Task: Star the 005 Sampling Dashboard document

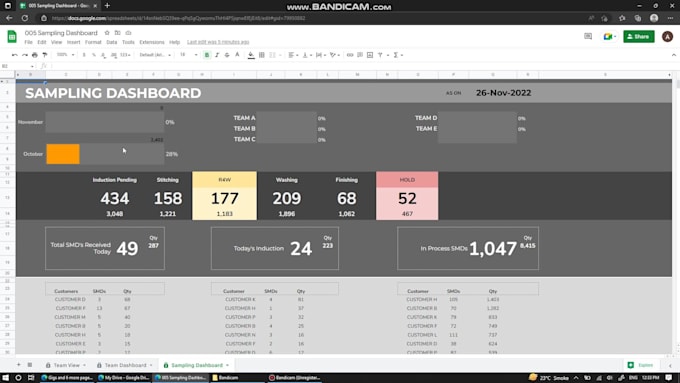Action: point(107,33)
